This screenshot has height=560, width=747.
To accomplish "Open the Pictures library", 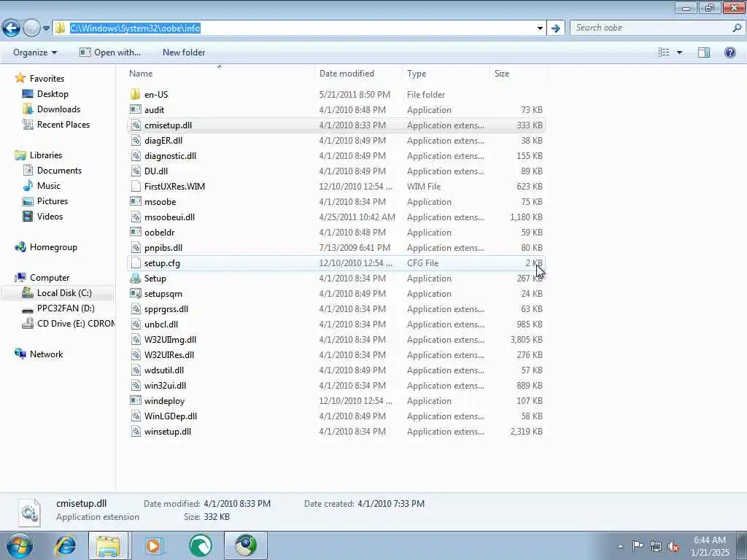I will tap(53, 201).
